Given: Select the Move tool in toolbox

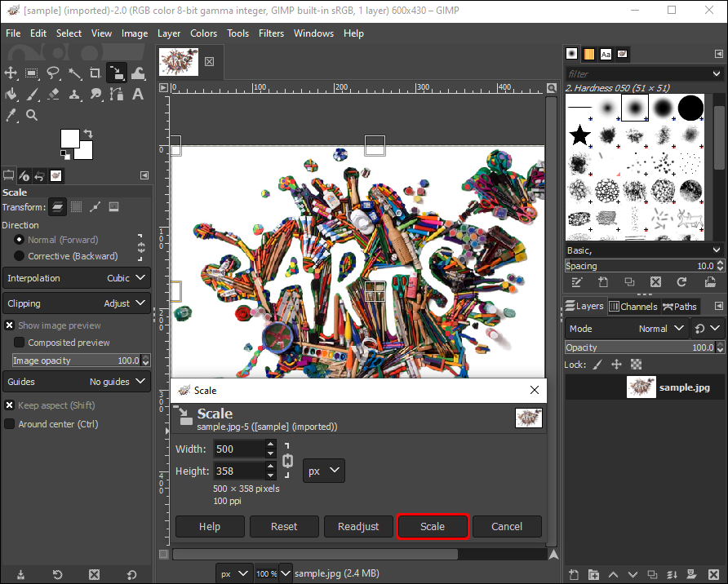Looking at the screenshot, I should click(11, 73).
